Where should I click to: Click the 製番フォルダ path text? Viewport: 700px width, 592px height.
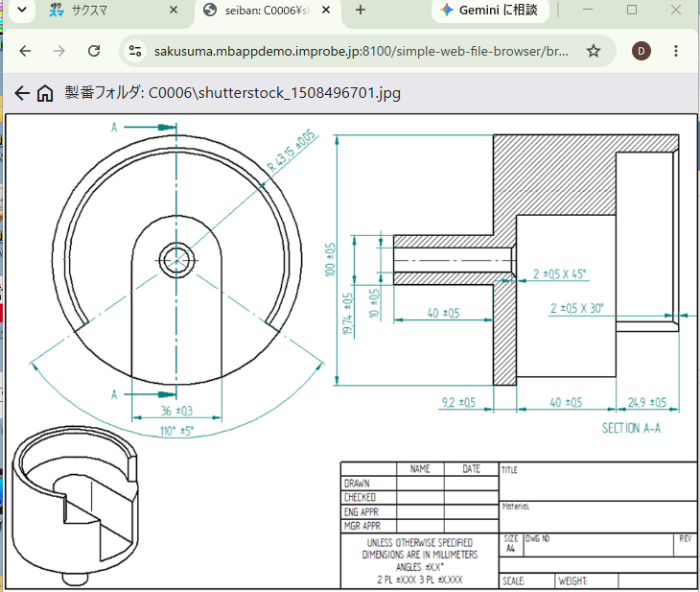232,92
